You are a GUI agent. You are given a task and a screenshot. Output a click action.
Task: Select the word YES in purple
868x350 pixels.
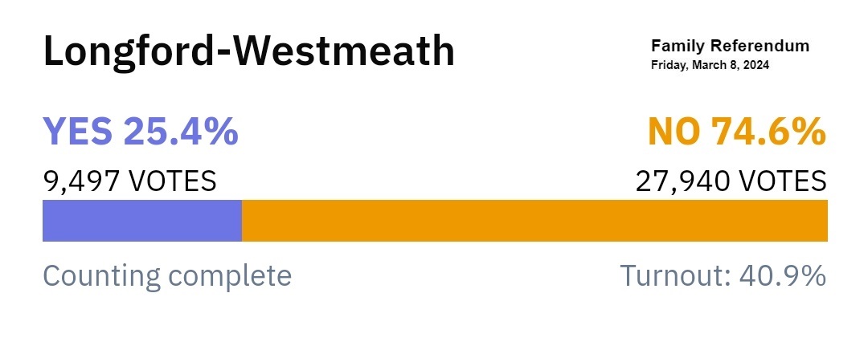coord(78,132)
